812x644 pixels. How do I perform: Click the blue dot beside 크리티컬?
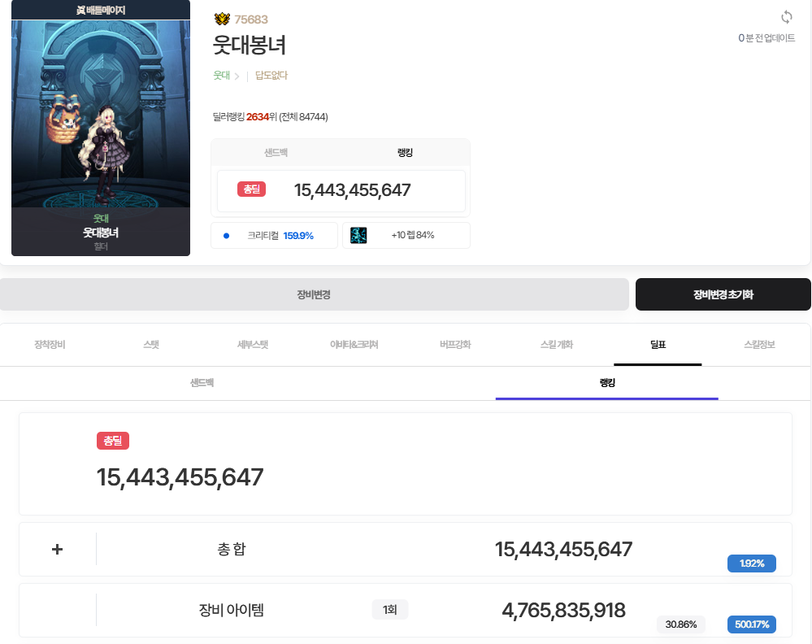[x=226, y=236]
